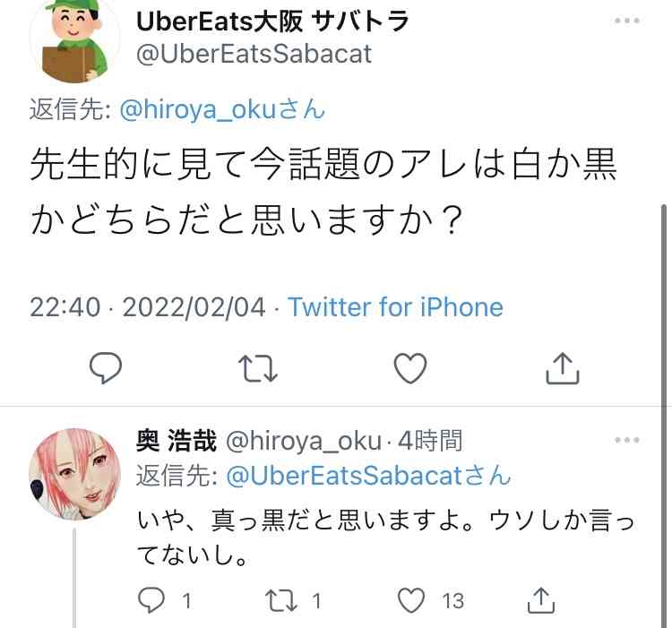Open the @hiroya_okuさん reply-to link
This screenshot has width=672, height=628.
tap(222, 109)
